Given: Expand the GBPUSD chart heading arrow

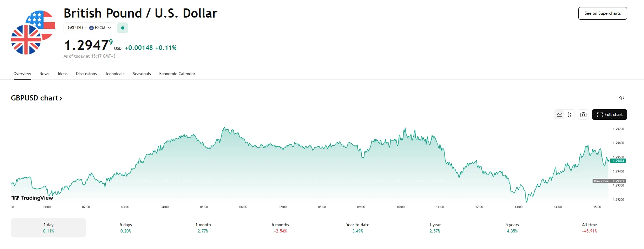Looking at the screenshot, I should (x=61, y=98).
